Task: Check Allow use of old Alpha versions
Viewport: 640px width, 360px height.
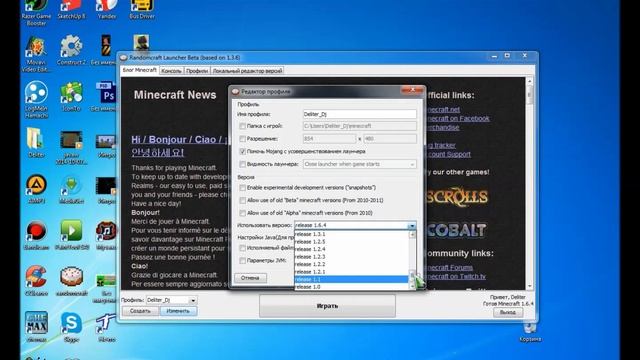Action: click(x=242, y=213)
